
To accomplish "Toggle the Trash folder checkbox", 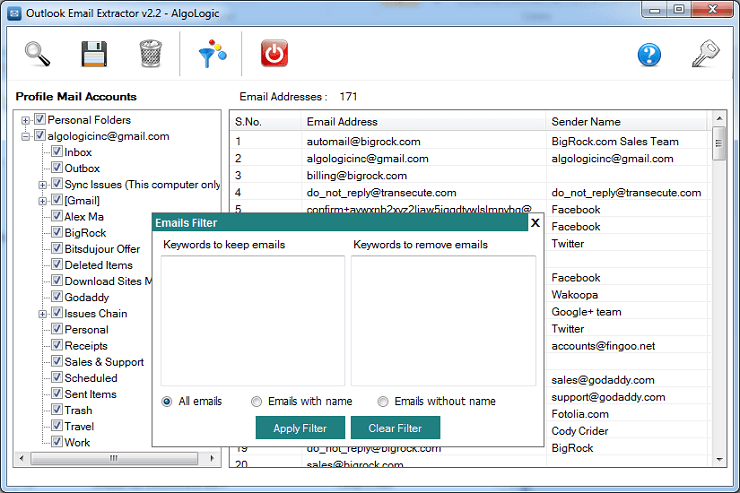I will 57,409.
